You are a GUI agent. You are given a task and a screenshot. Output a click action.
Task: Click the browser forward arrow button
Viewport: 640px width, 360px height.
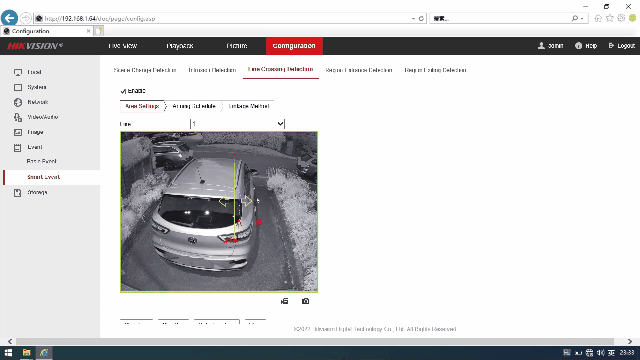25,18
